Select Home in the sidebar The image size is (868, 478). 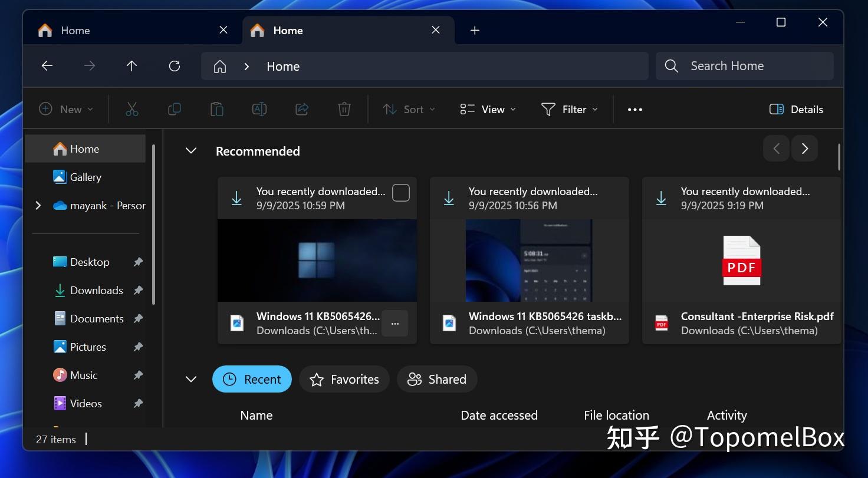coord(85,149)
